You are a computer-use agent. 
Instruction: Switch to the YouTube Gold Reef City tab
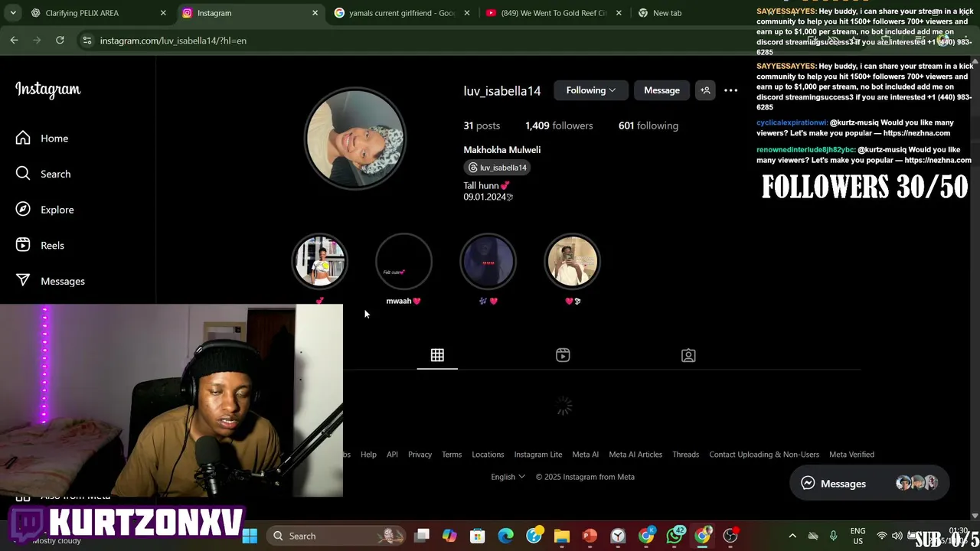coord(554,13)
